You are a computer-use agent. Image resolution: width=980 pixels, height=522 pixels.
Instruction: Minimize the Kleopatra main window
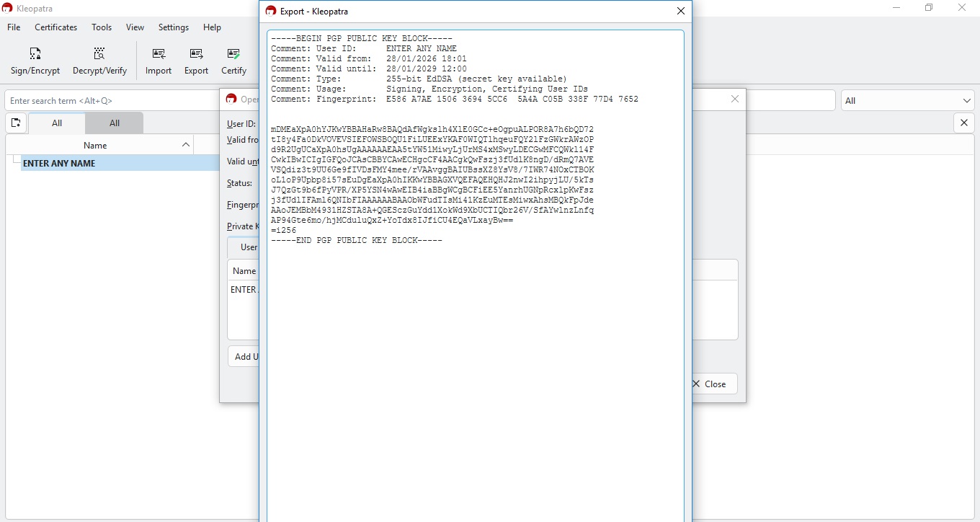tap(897, 8)
